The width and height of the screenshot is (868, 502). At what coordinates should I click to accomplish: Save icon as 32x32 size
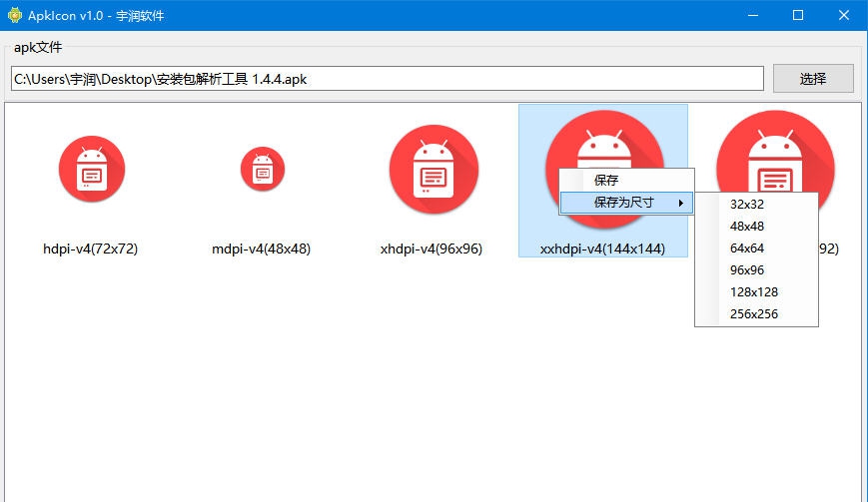click(x=756, y=204)
